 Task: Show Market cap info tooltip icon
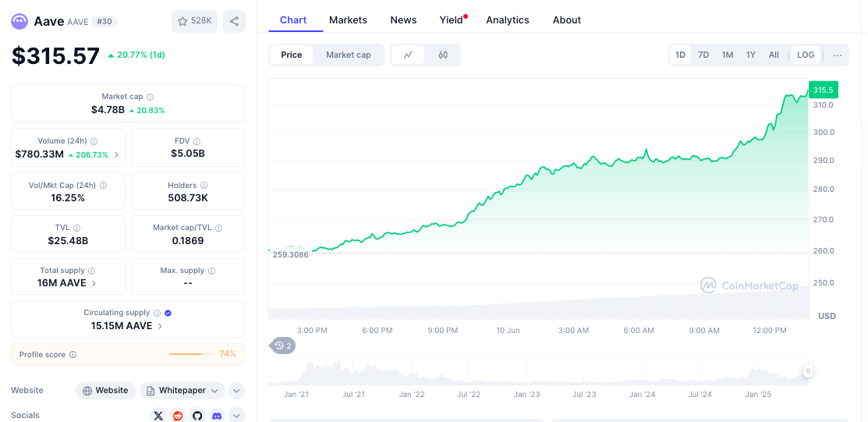(150, 97)
